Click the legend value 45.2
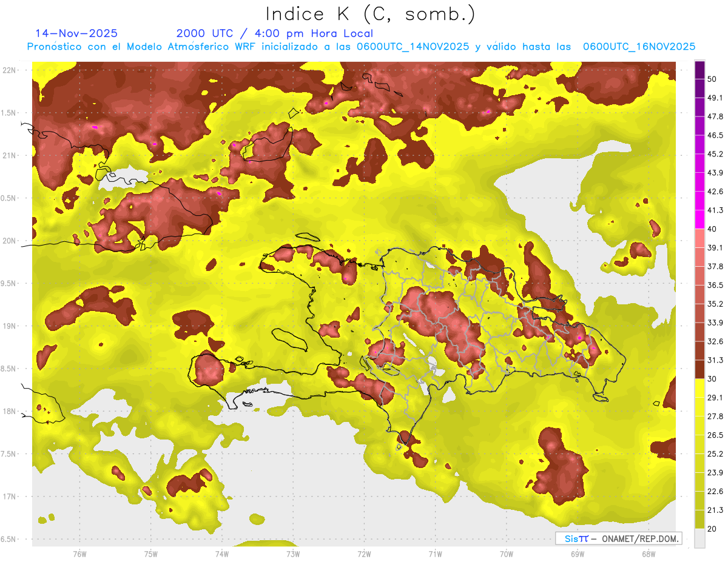728x562 pixels. pyautogui.click(x=715, y=154)
